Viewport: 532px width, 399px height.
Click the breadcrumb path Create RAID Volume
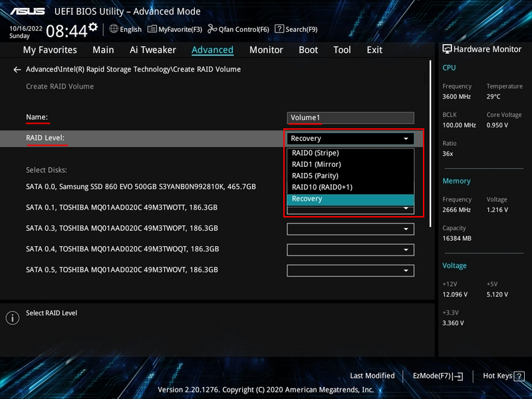pyautogui.click(x=134, y=69)
